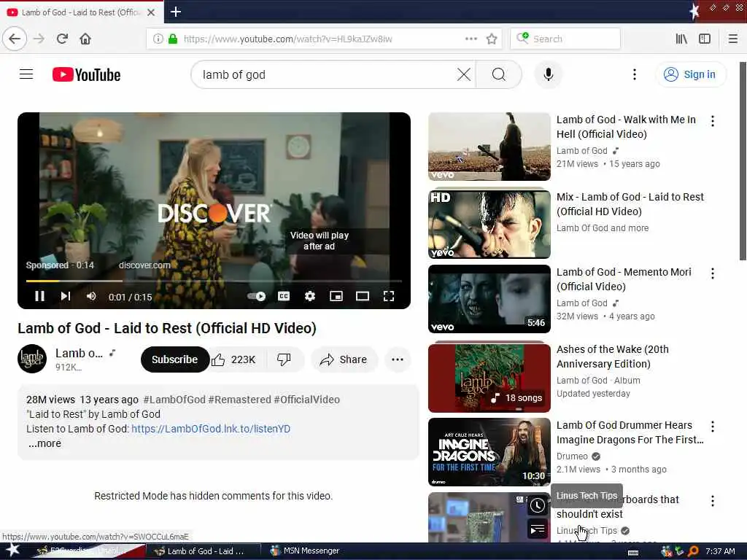This screenshot has height=560, width=747.
Task: Open a new browser tab
Action: 175,12
